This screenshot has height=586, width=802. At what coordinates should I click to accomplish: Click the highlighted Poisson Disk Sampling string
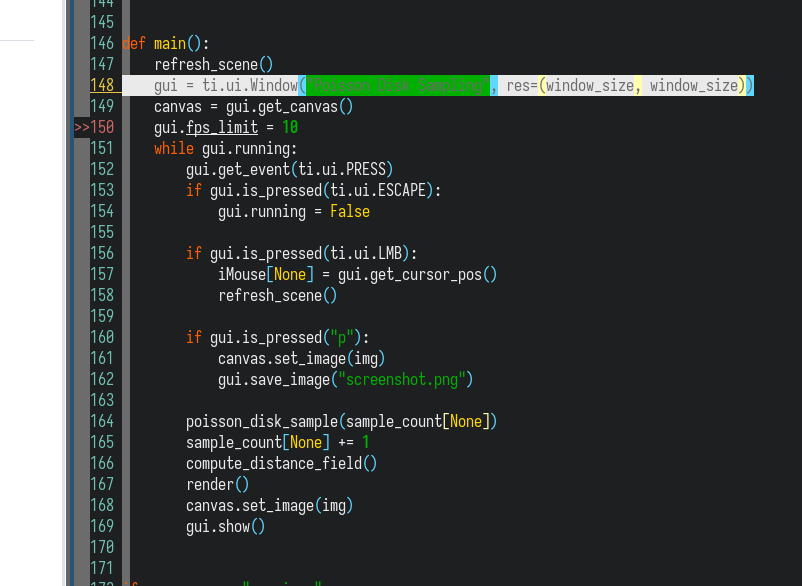[395, 85]
